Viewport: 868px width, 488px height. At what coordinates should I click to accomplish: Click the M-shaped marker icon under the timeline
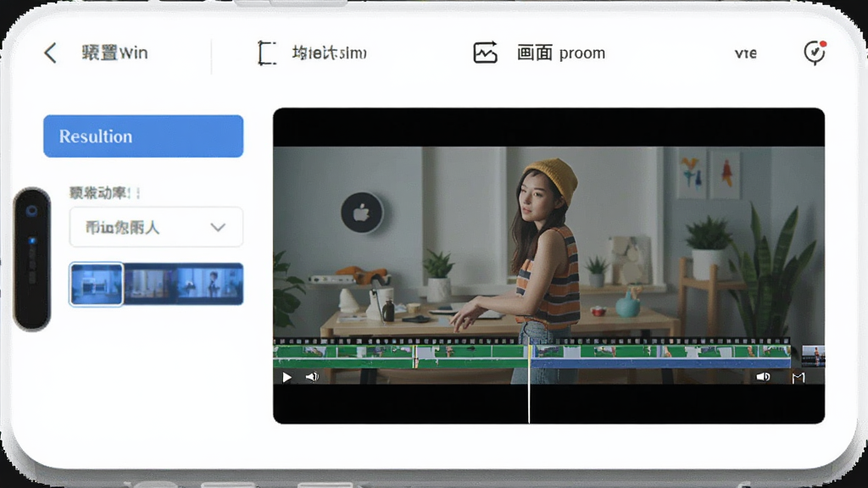tap(798, 377)
